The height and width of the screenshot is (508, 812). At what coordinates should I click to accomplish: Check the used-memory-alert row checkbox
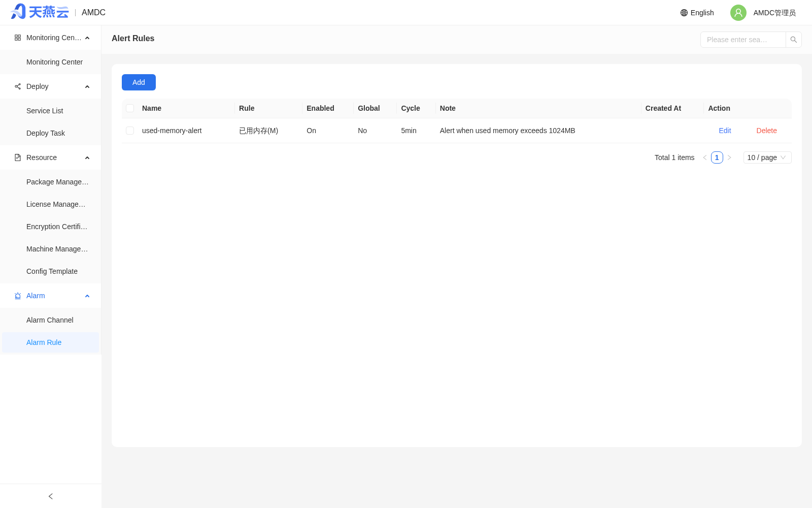pyautogui.click(x=130, y=131)
